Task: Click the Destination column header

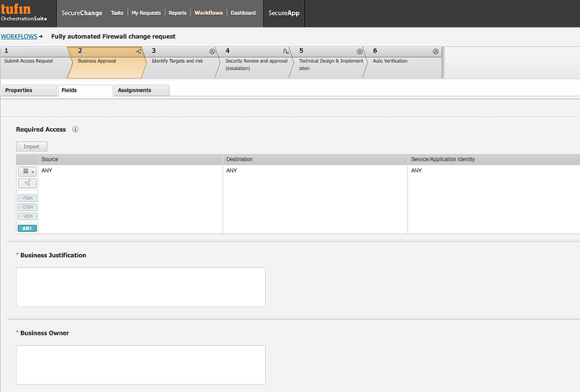Action: (x=315, y=159)
